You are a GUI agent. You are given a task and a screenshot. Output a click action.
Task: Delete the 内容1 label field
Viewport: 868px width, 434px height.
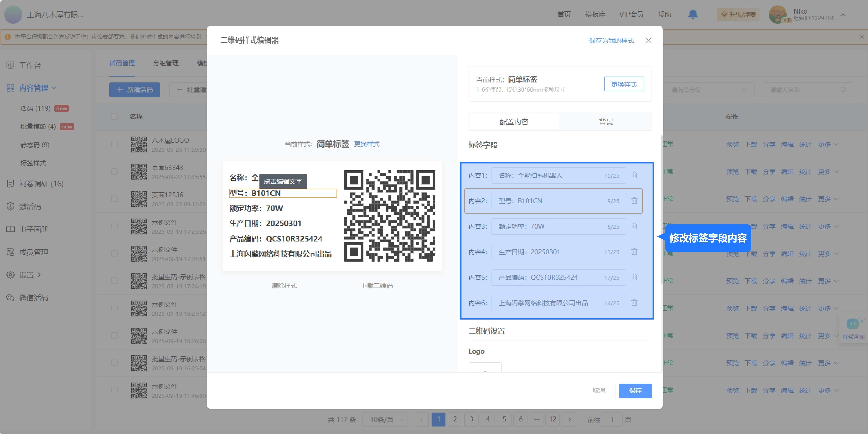634,175
